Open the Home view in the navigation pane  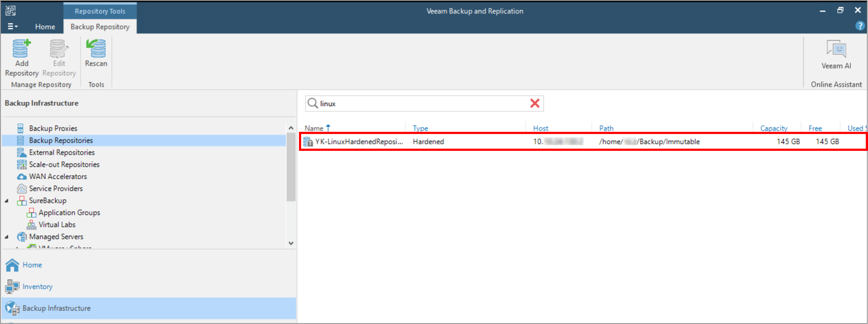tap(32, 265)
